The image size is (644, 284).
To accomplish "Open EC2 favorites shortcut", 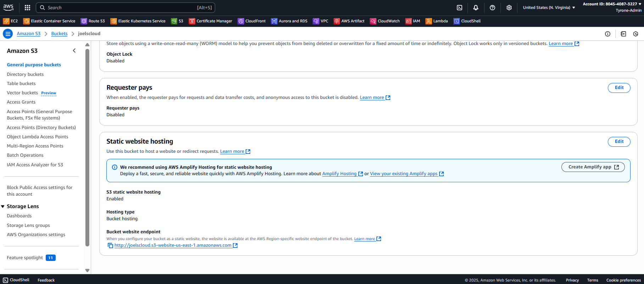I will click(10, 21).
